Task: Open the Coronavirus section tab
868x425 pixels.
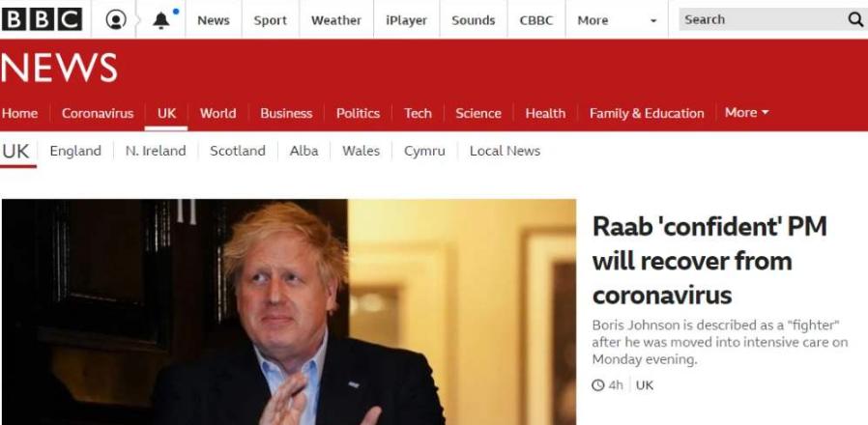Action: click(x=98, y=113)
